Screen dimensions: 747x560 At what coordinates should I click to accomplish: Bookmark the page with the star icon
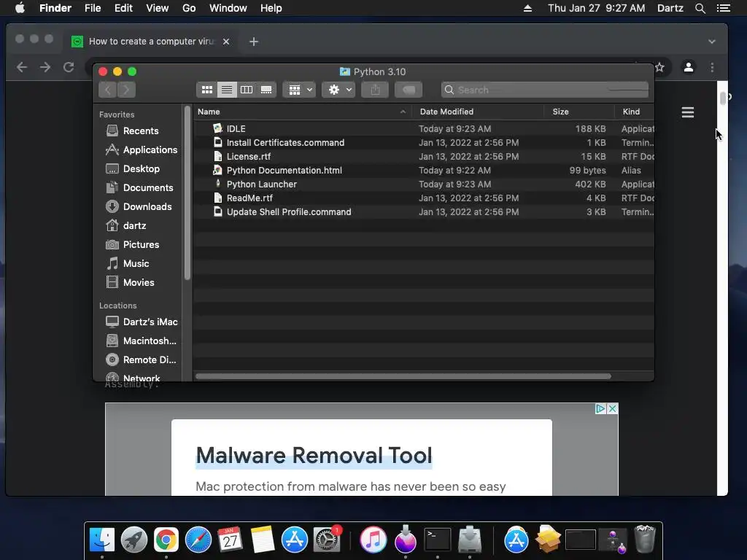pyautogui.click(x=659, y=67)
